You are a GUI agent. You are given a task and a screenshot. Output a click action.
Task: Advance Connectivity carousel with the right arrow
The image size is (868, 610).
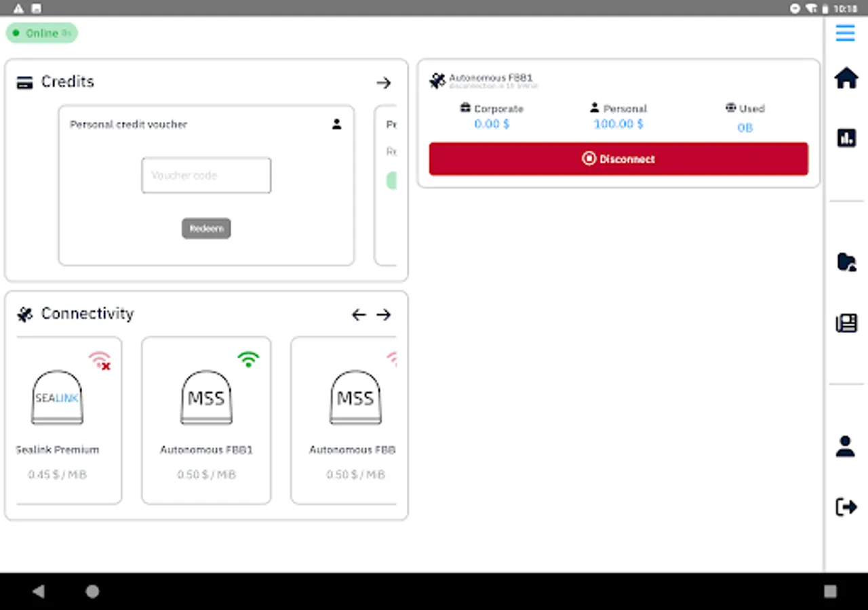(384, 314)
